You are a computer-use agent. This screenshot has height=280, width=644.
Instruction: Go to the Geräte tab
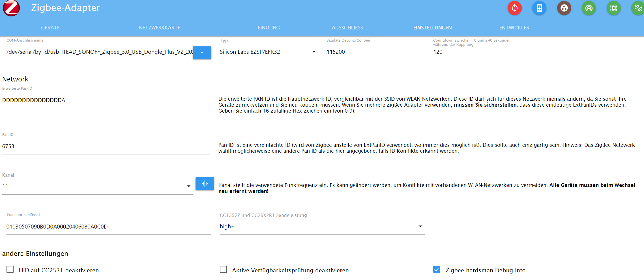50,28
